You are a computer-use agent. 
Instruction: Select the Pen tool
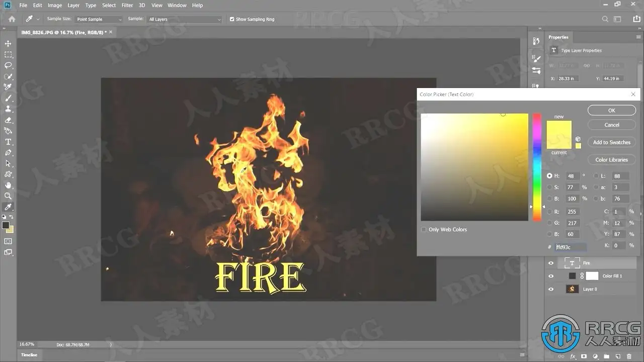[8, 152]
